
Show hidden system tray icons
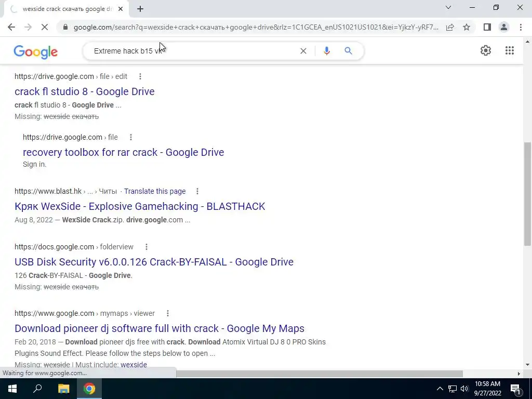pos(440,389)
